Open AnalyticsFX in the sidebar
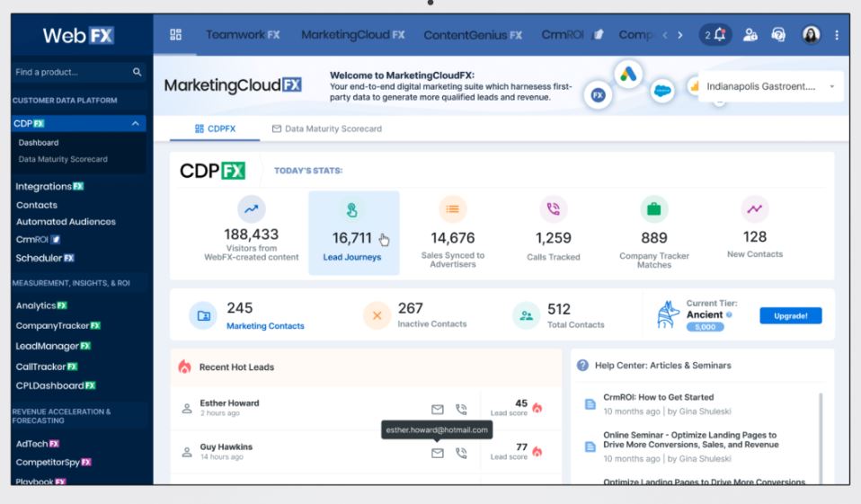 pos(41,305)
